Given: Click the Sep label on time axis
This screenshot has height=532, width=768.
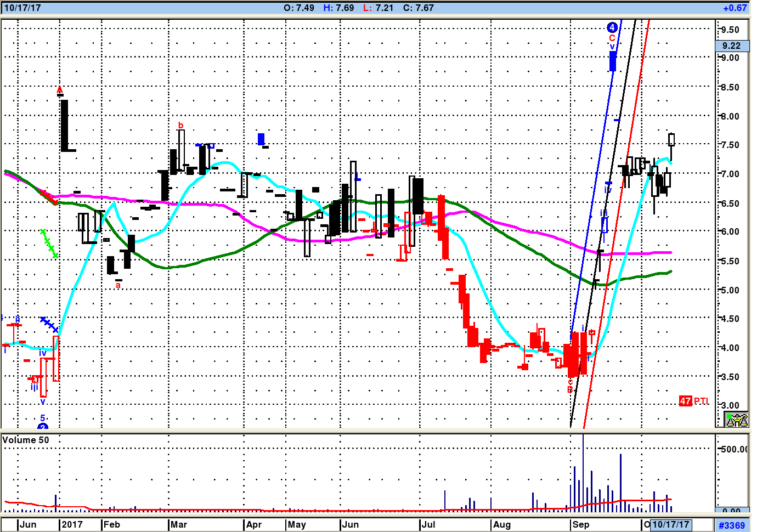Looking at the screenshot, I should pos(580,524).
